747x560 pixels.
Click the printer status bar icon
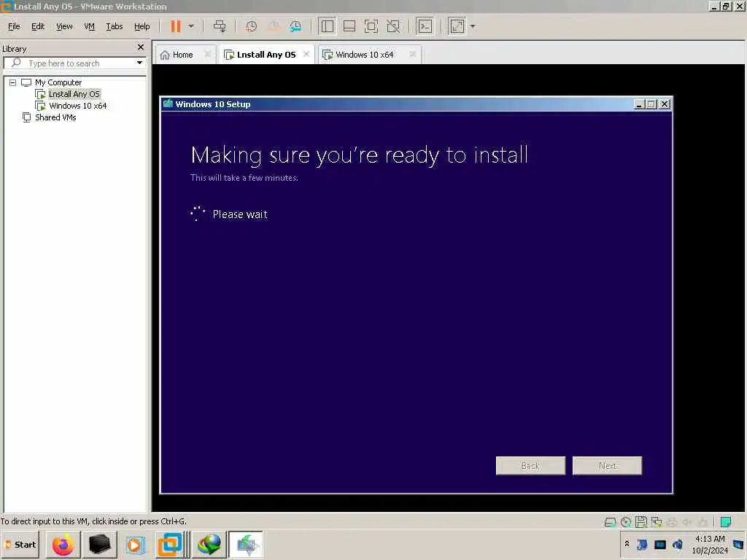pos(672,522)
